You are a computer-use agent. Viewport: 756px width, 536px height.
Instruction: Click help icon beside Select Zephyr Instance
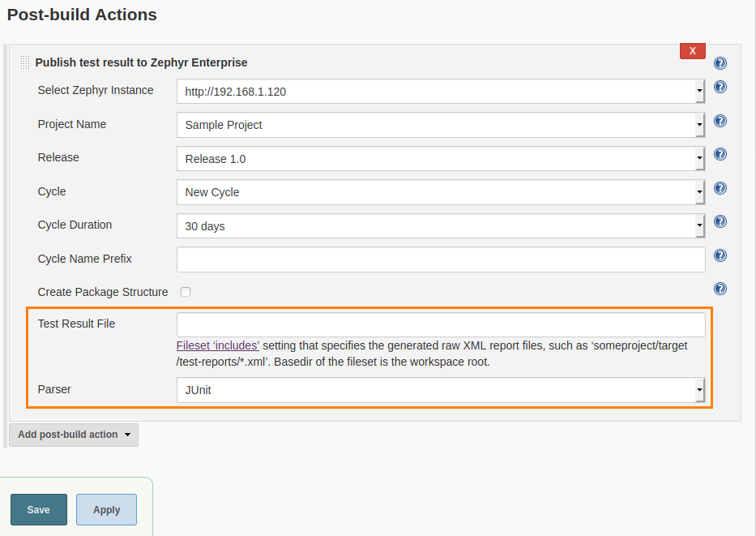(x=720, y=88)
